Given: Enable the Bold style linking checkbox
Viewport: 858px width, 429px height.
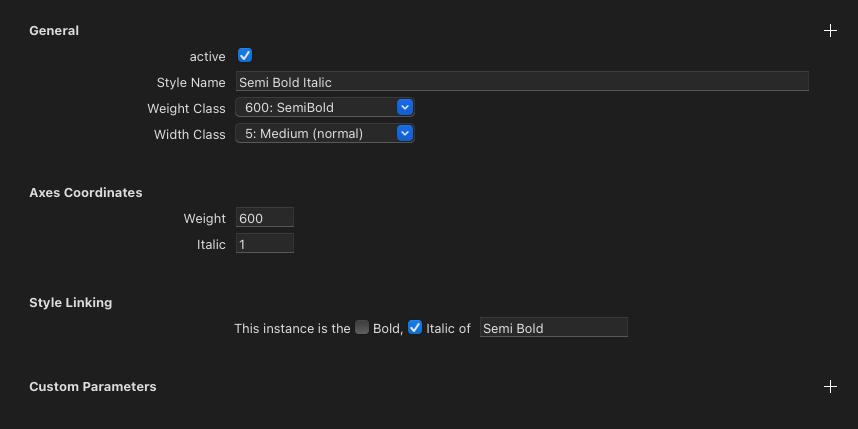Looking at the screenshot, I should point(362,327).
